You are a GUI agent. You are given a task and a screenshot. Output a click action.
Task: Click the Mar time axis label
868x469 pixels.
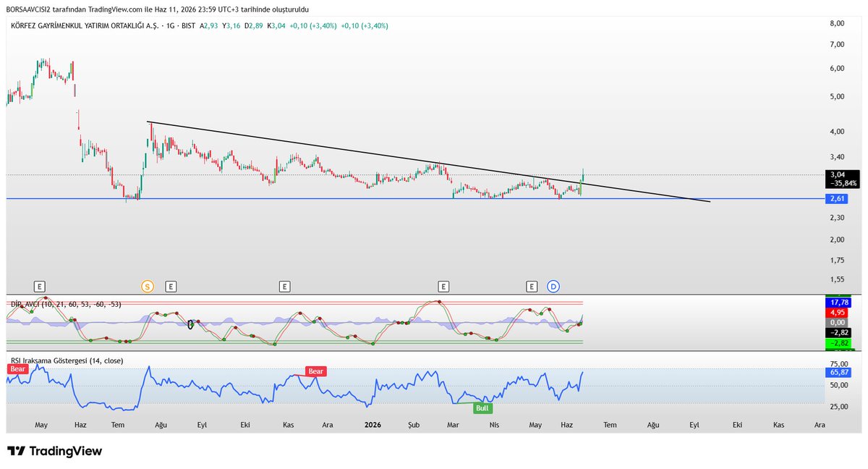click(454, 425)
